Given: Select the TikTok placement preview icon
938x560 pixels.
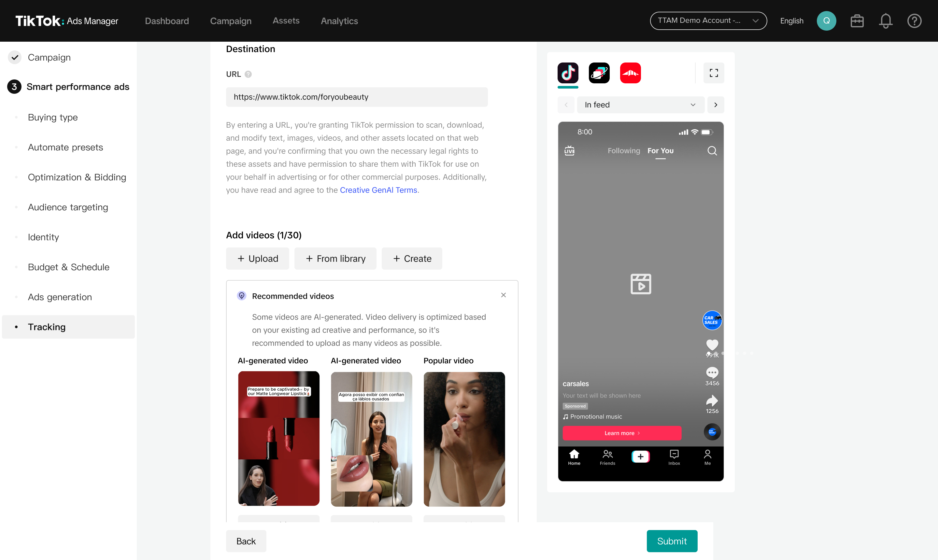Looking at the screenshot, I should (x=568, y=73).
